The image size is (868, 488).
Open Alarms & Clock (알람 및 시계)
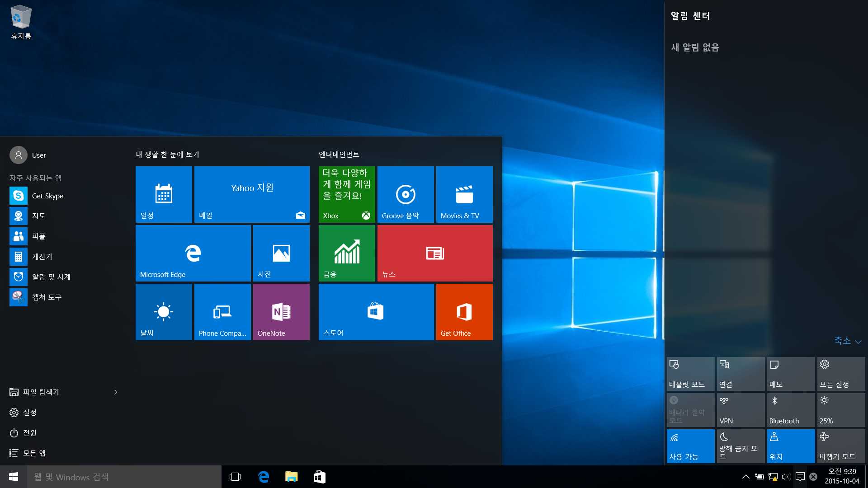(x=63, y=277)
